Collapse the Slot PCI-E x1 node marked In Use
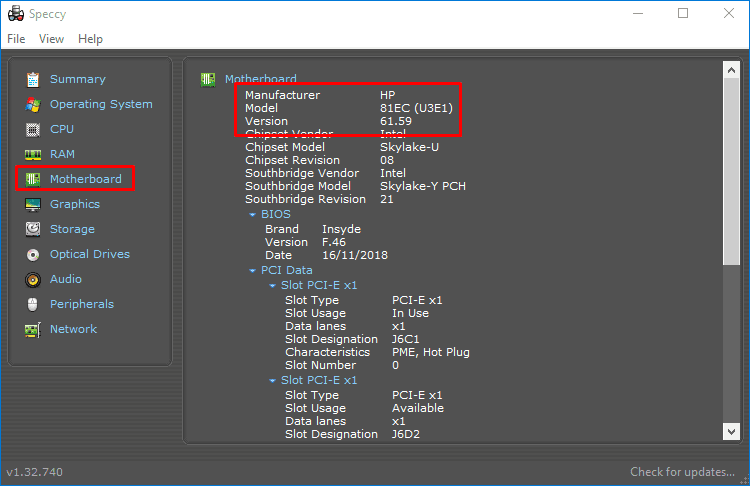The image size is (750, 486). [x=272, y=286]
